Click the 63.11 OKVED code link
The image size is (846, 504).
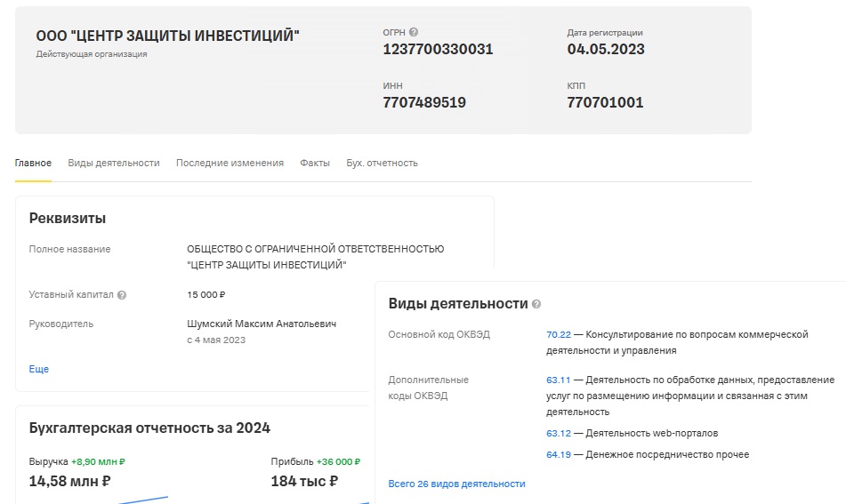coord(558,380)
